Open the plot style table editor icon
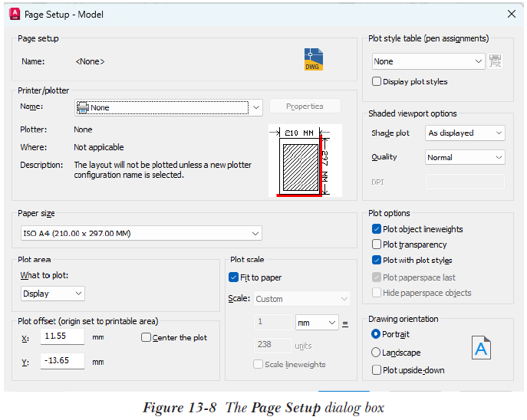The image size is (527, 420). tap(495, 61)
